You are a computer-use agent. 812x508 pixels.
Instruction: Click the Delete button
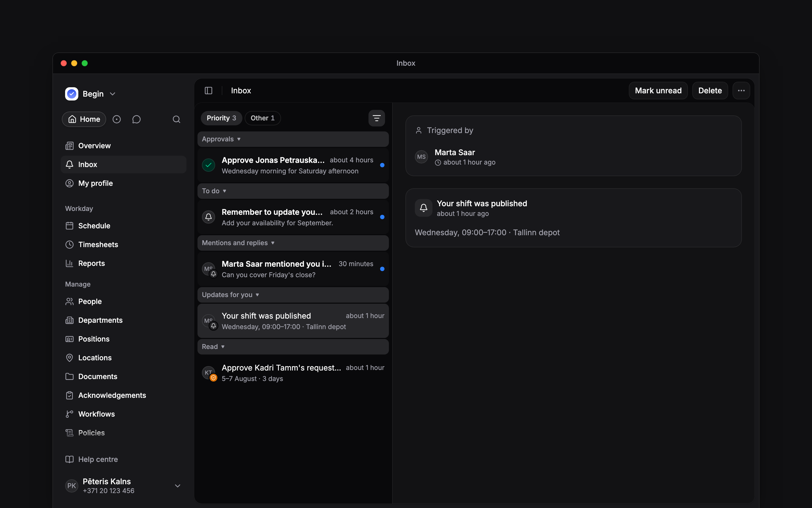point(710,91)
